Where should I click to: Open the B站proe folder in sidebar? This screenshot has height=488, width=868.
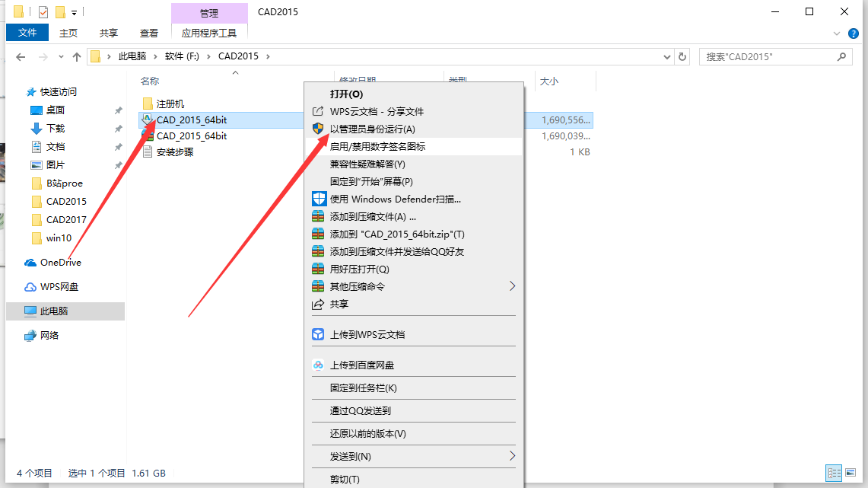click(x=58, y=183)
